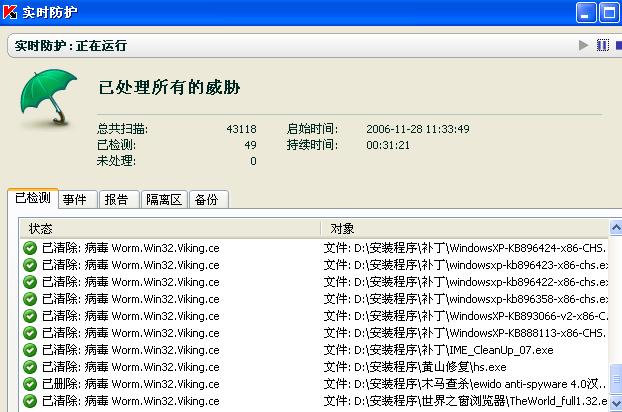
Task: Click the total scanned value 43118
Action: (241, 129)
